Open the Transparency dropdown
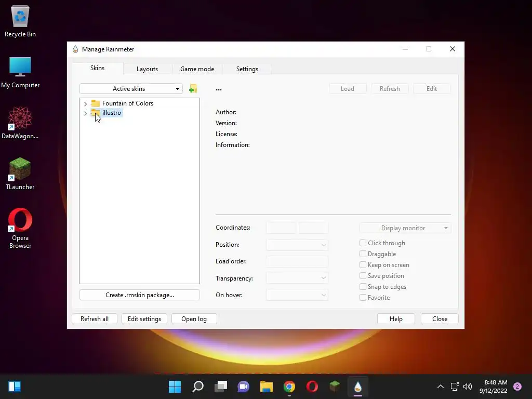The width and height of the screenshot is (532, 399). pyautogui.click(x=297, y=278)
